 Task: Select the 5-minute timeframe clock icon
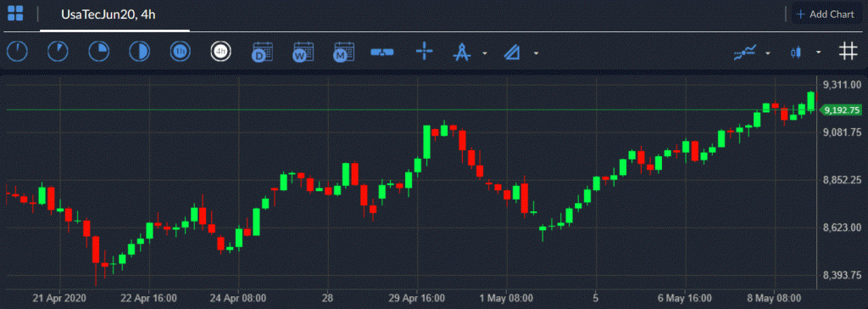58,52
